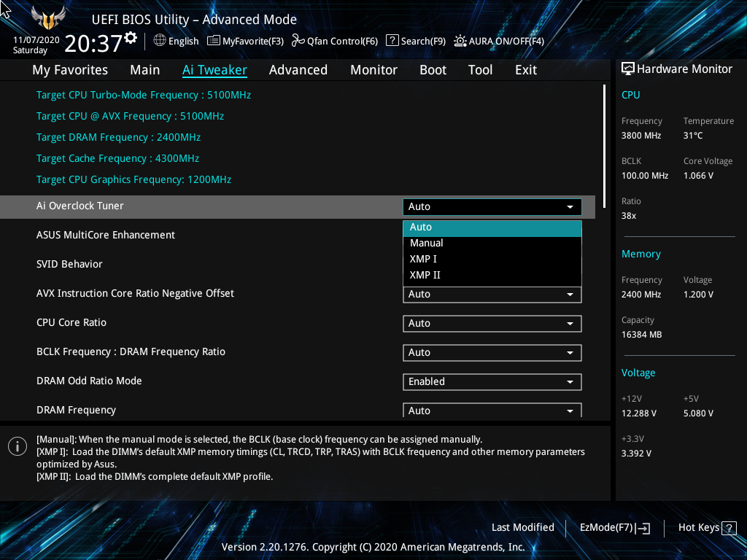Open the Monitor tab

tap(373, 70)
